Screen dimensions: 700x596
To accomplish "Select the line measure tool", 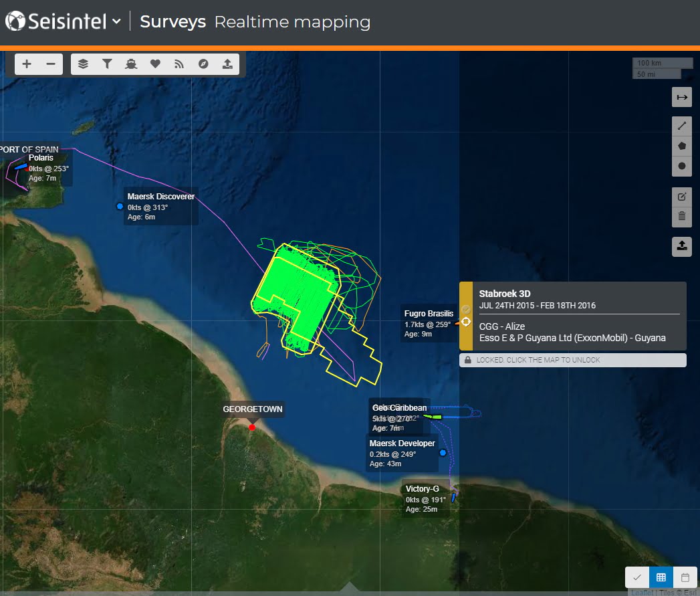I will [x=682, y=126].
